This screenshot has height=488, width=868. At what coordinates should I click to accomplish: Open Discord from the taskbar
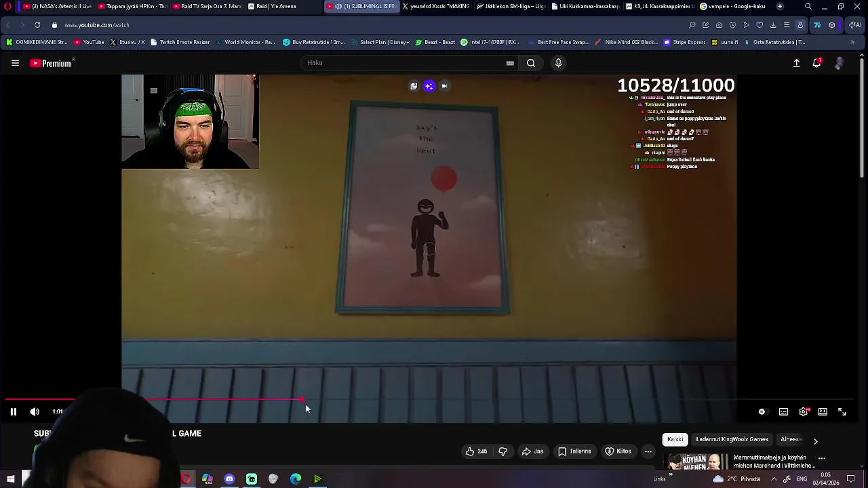[229, 479]
